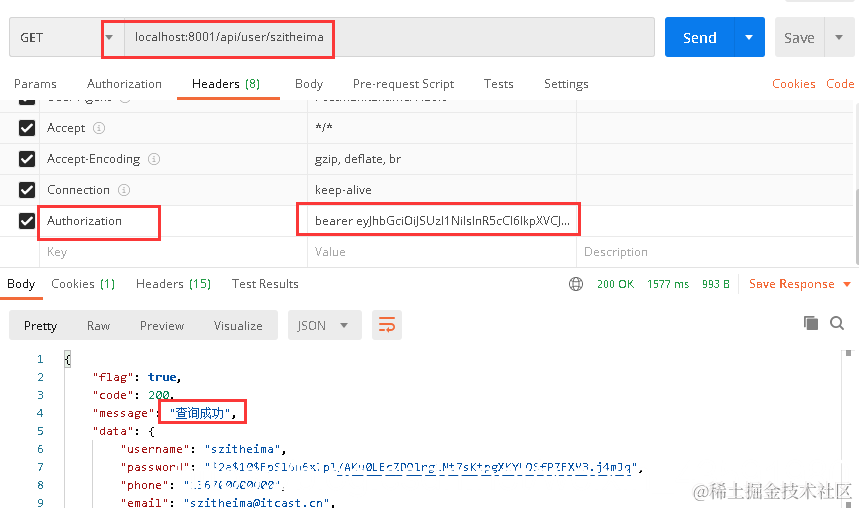Uncheck the Authorization header checkbox

(x=27, y=221)
